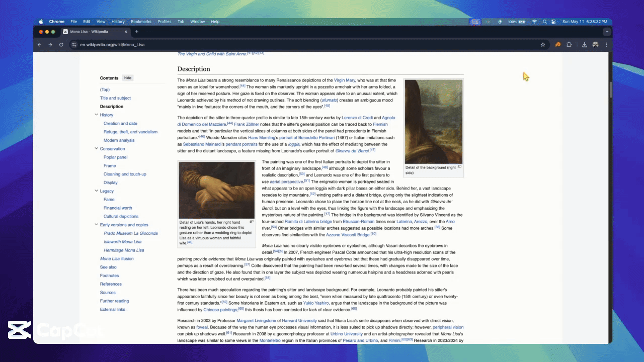The image size is (644, 362).
Task: Open the Profiles menu in menu bar
Action: (164, 22)
